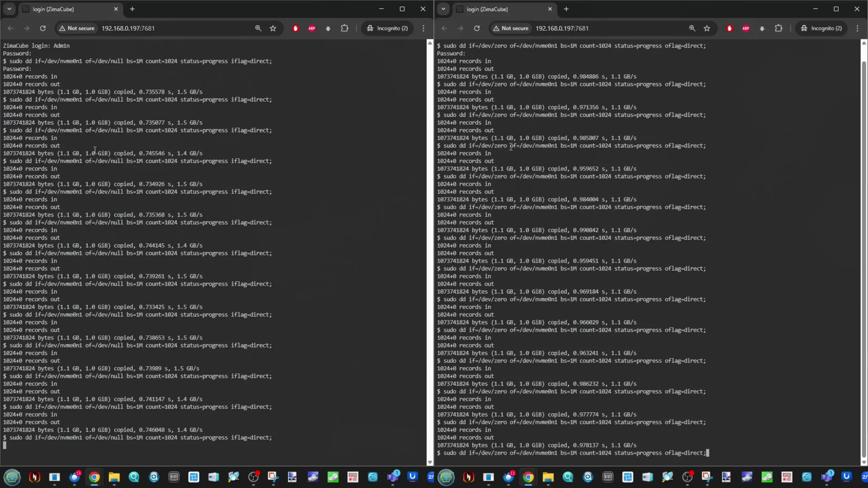Open Thunderbird from the taskbar under left window

pyautogui.click(x=74, y=477)
